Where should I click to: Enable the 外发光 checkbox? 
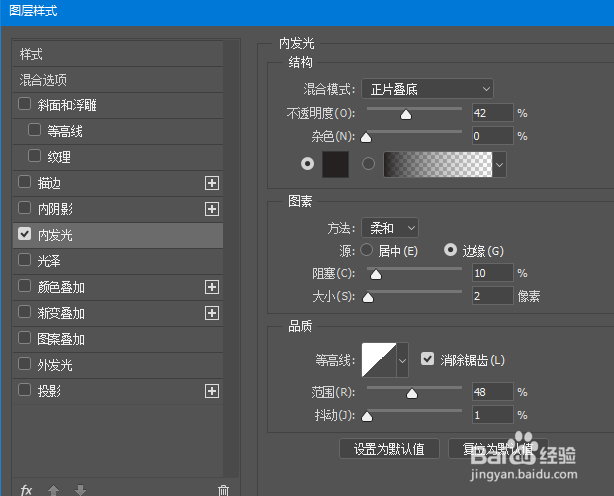[x=25, y=364]
